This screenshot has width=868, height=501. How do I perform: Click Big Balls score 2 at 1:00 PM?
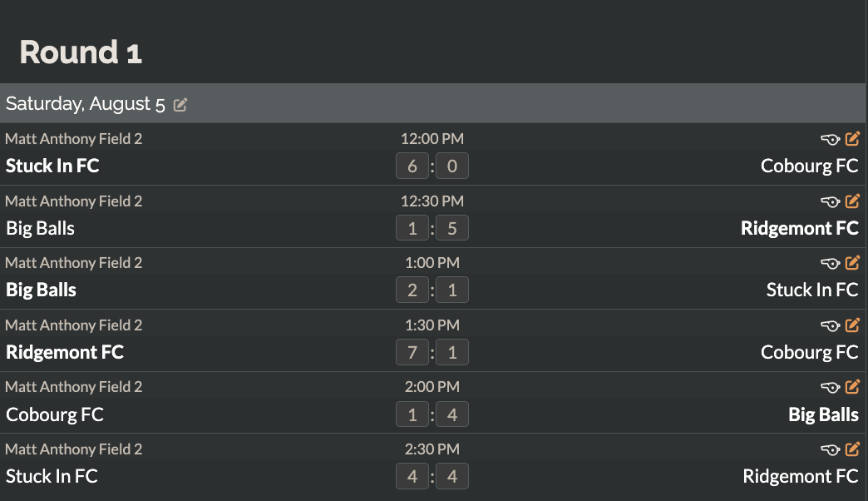(x=412, y=290)
